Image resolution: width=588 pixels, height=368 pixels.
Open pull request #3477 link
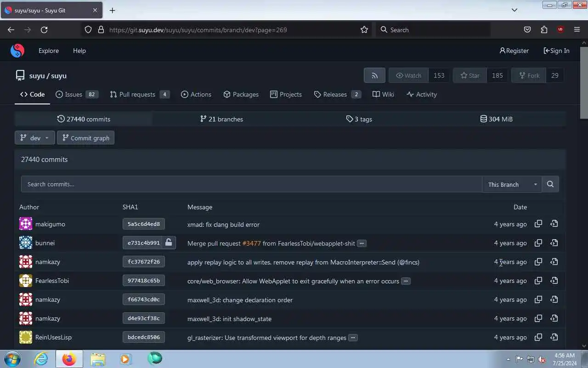[x=252, y=243]
